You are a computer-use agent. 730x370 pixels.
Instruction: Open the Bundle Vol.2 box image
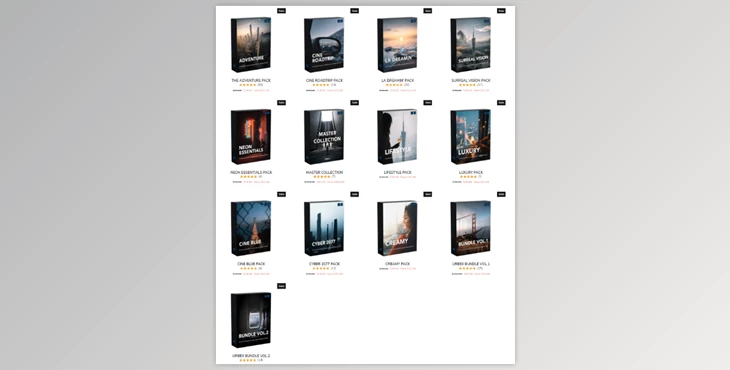251,320
